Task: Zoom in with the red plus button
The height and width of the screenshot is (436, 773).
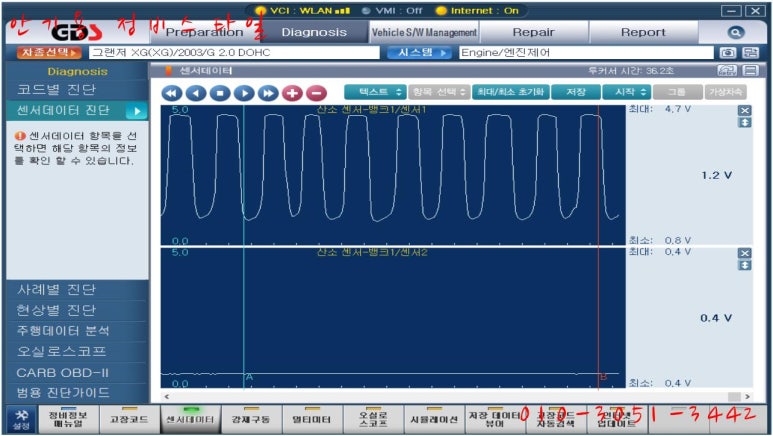Action: 292,93
